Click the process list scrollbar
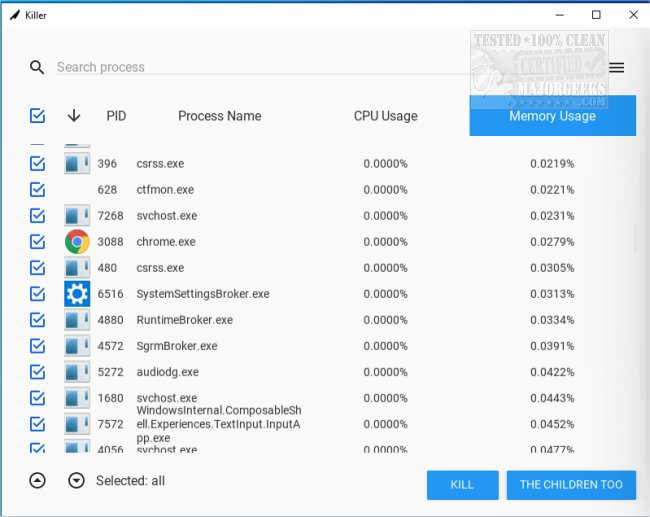 (x=636, y=238)
